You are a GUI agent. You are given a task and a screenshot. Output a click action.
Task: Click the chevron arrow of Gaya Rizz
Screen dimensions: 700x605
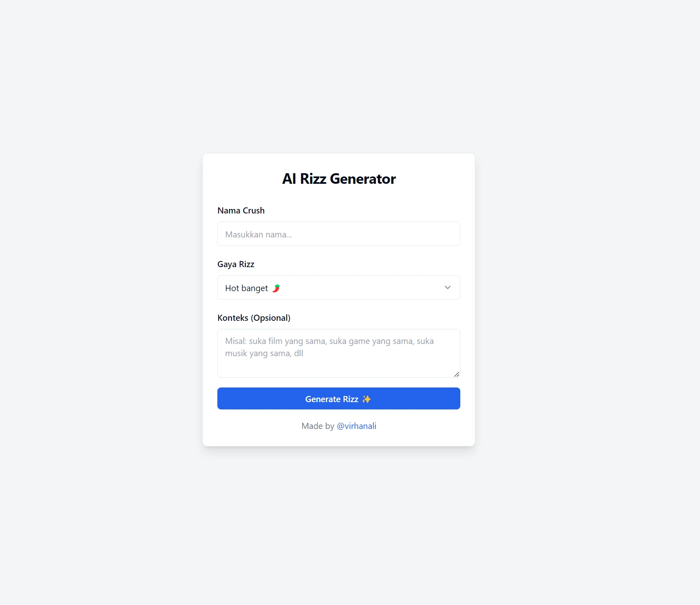tap(448, 287)
